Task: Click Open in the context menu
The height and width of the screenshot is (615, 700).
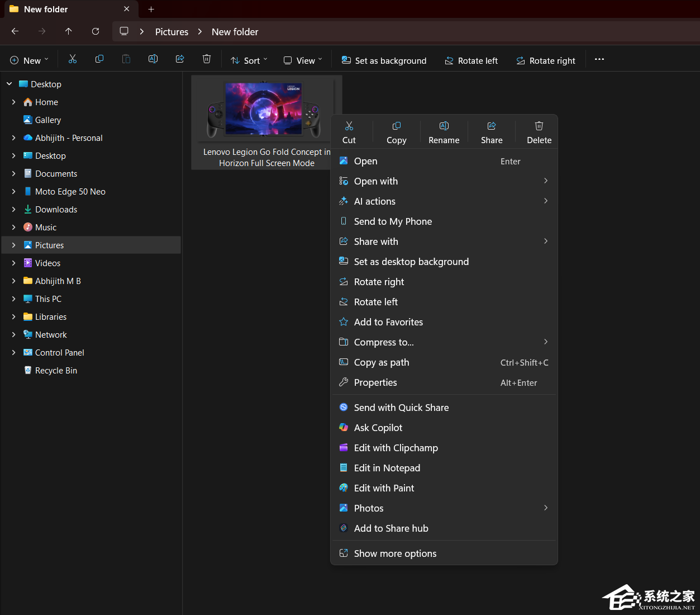Action: [x=444, y=161]
